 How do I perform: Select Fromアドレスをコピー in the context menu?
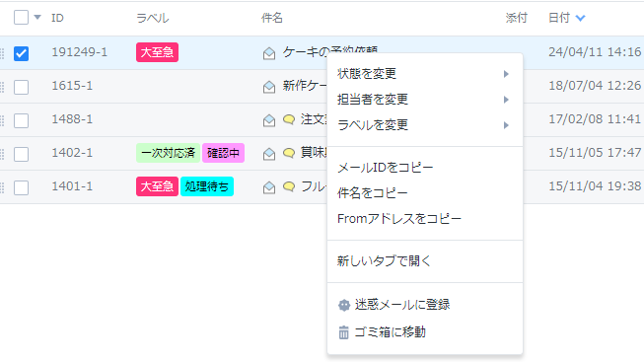click(x=425, y=219)
